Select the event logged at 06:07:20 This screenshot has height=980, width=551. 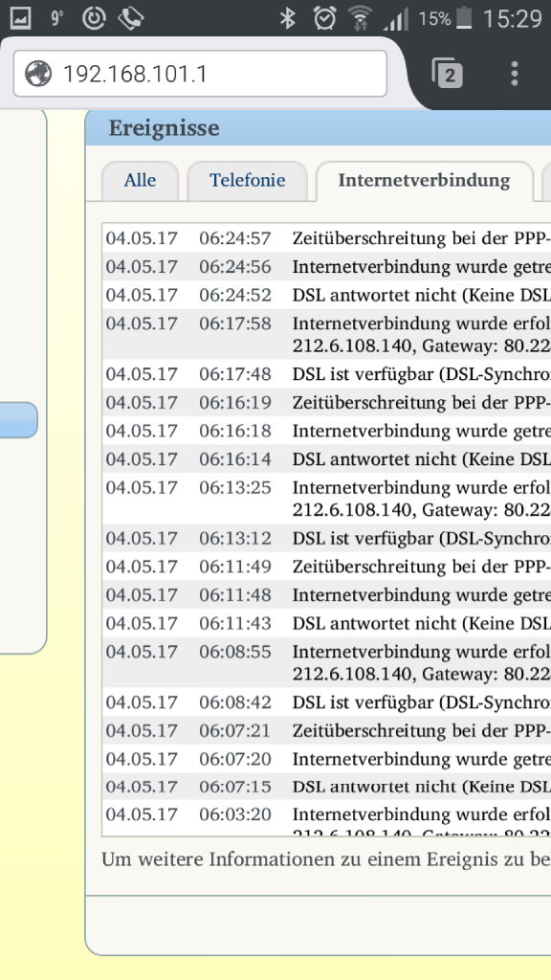pyautogui.click(x=327, y=759)
